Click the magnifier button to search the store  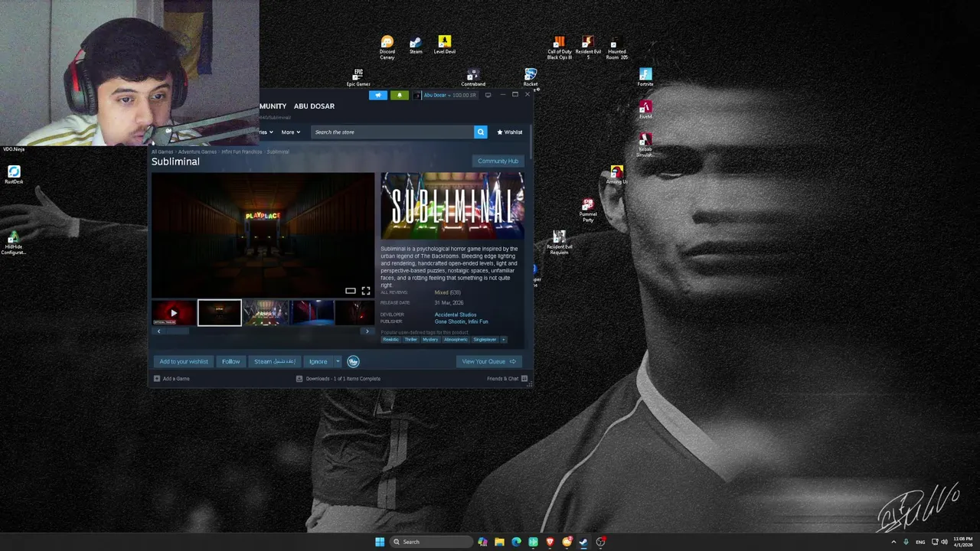click(x=481, y=132)
